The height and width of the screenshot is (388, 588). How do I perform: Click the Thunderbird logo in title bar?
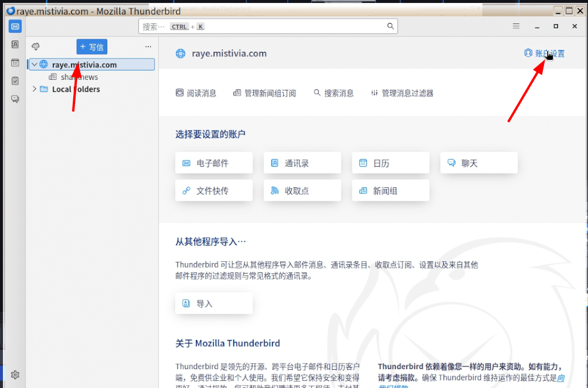click(x=11, y=11)
